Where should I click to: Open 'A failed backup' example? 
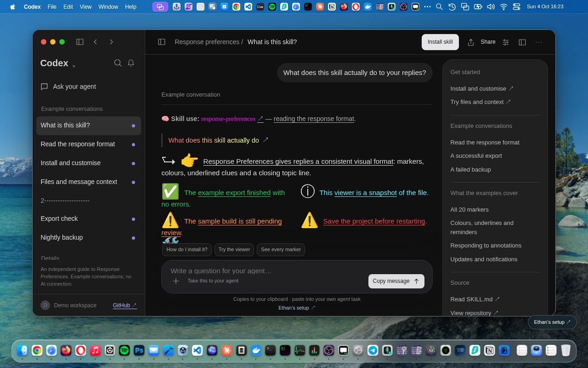(x=470, y=169)
